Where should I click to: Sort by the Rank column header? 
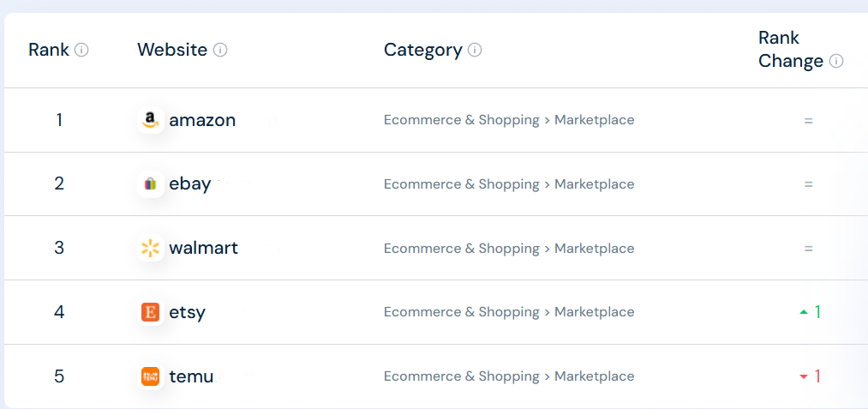[x=49, y=50]
